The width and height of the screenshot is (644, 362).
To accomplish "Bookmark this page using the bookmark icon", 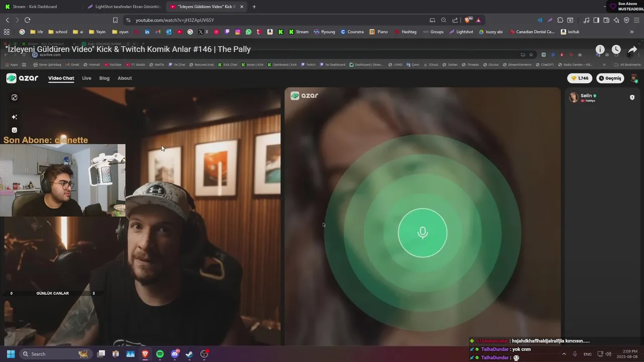I will [x=115, y=20].
